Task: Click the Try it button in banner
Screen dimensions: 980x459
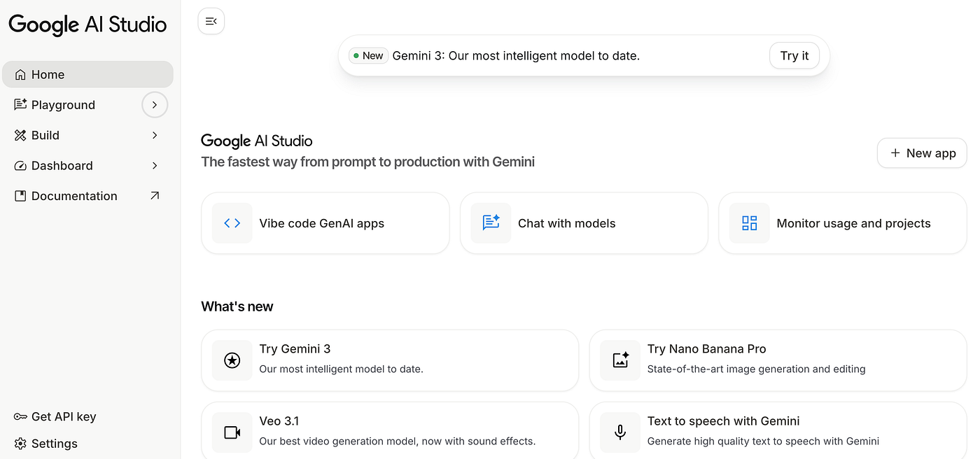Action: tap(794, 56)
